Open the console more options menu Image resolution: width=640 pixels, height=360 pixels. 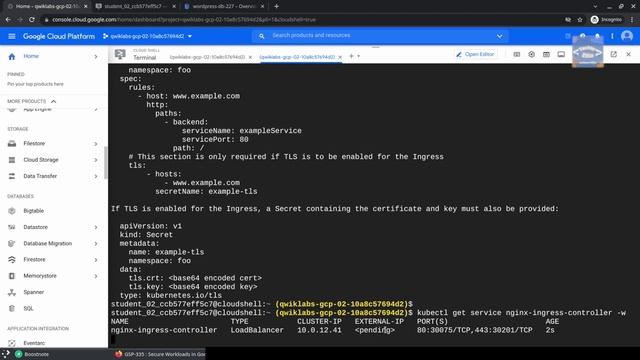click(612, 36)
